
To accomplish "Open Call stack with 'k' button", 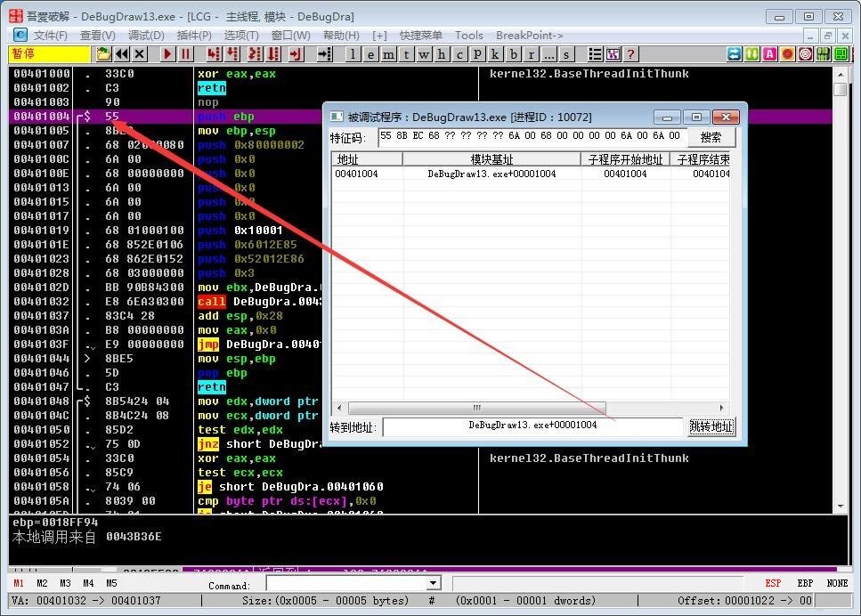I will click(x=495, y=54).
